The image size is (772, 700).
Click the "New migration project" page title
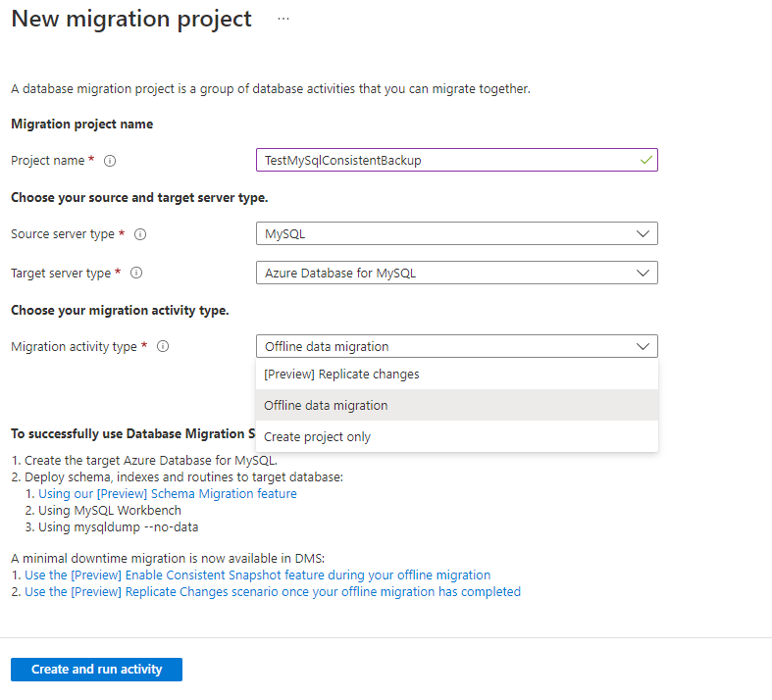pyautogui.click(x=131, y=19)
